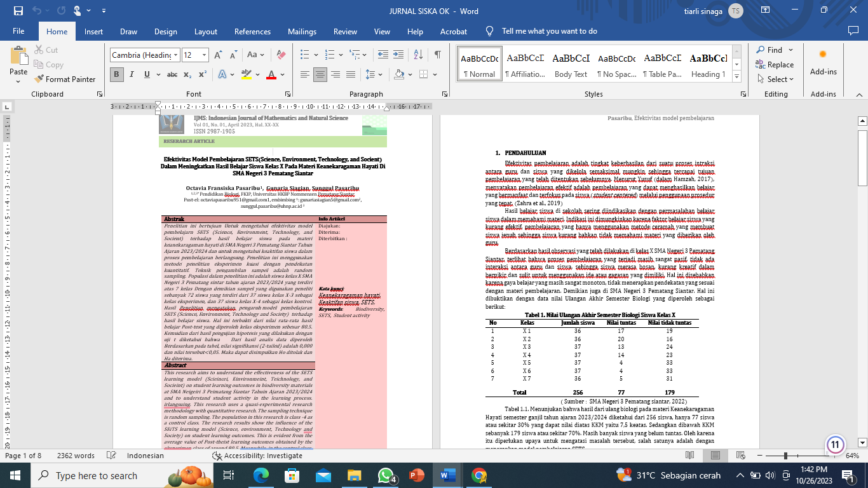Click the Tell me what you want to do box

[x=549, y=31]
